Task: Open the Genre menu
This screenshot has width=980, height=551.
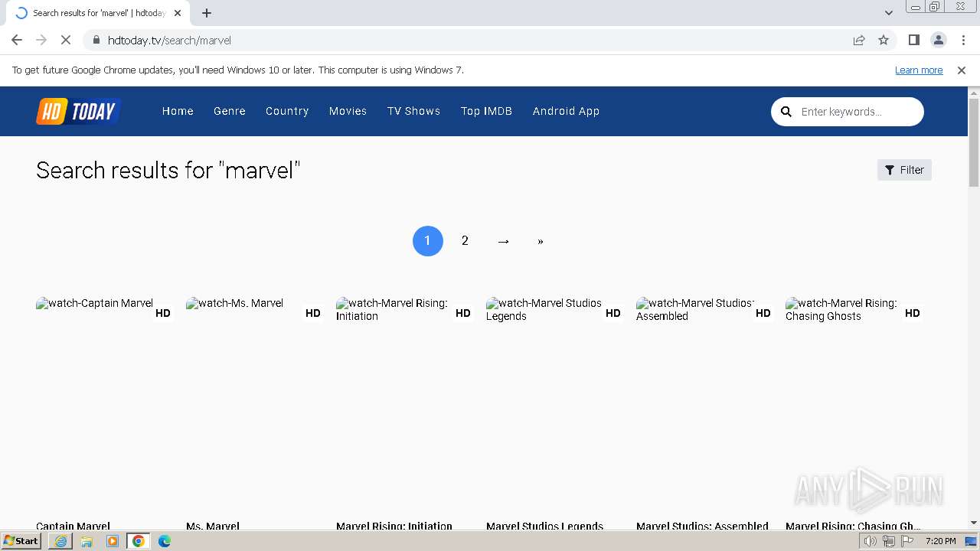Action: (x=230, y=111)
